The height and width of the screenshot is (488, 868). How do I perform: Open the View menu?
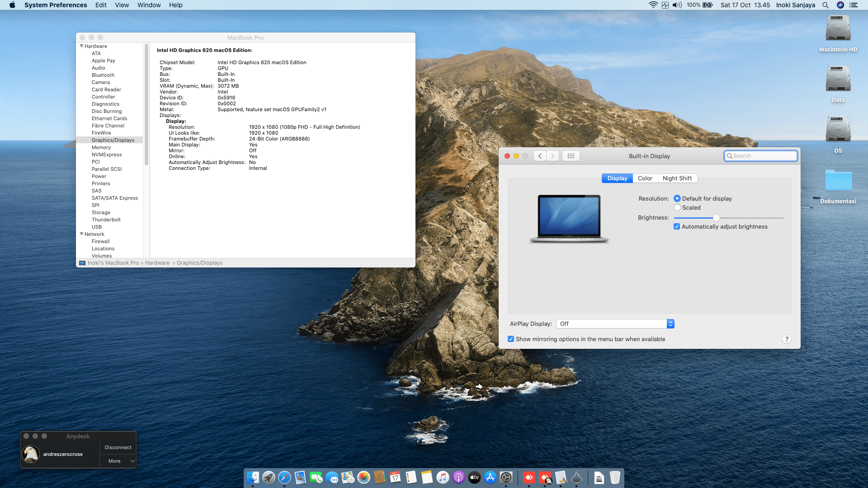click(x=122, y=5)
